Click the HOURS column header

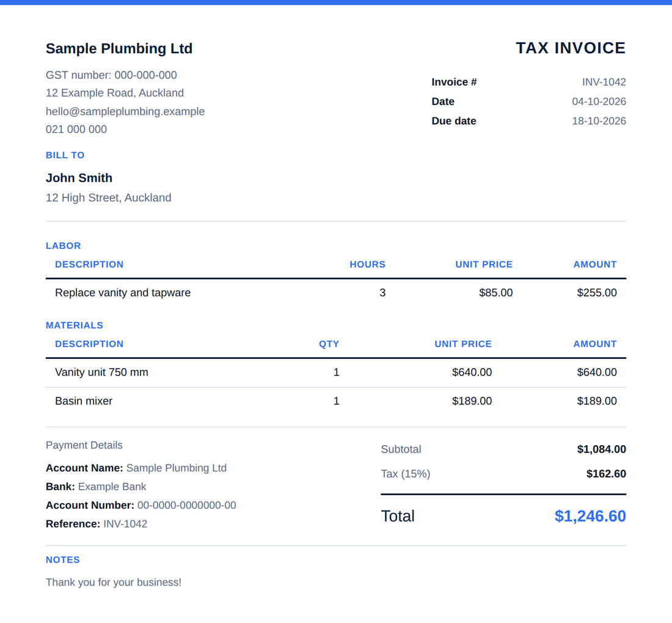tap(367, 265)
